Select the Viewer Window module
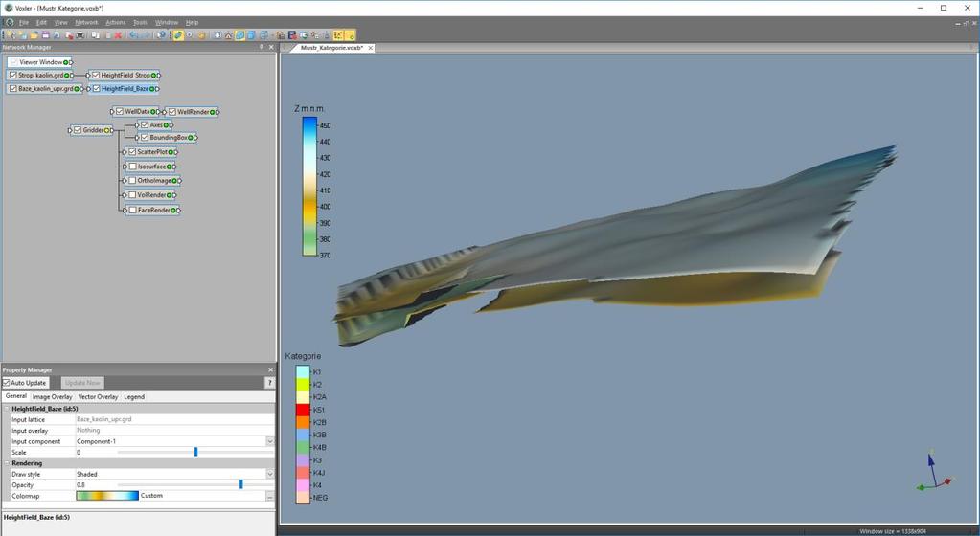 40,62
